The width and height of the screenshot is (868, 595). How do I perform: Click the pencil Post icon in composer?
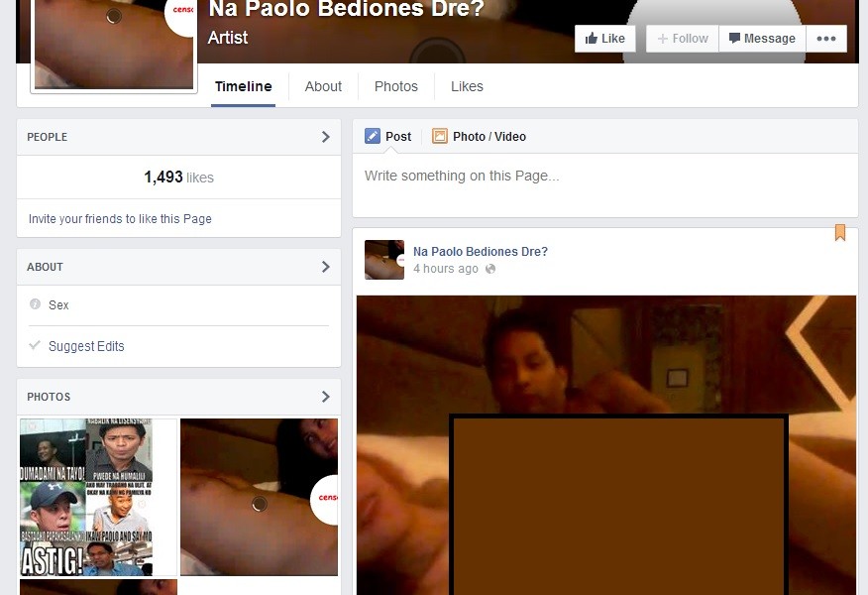coord(373,137)
